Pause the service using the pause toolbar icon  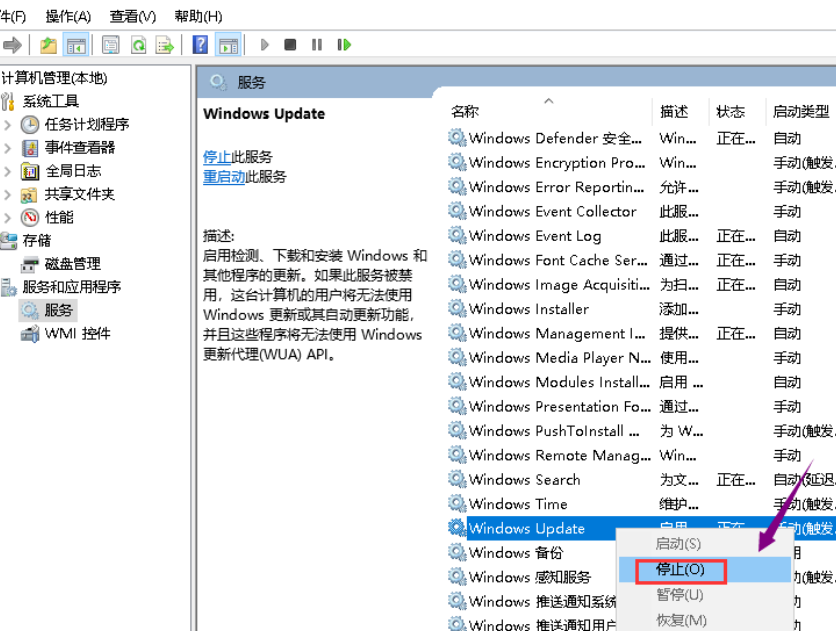315,44
